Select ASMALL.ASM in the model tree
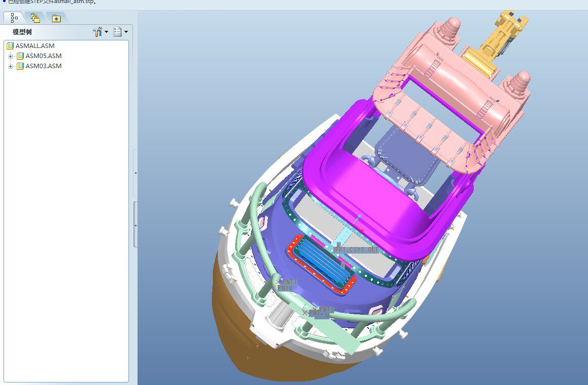Image resolution: width=588 pixels, height=385 pixels. pos(35,46)
